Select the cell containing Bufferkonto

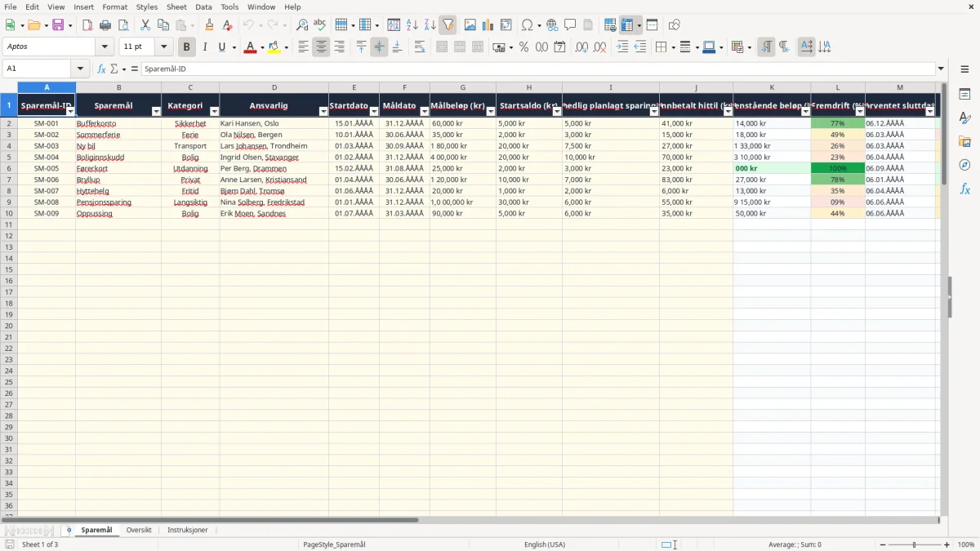118,123
